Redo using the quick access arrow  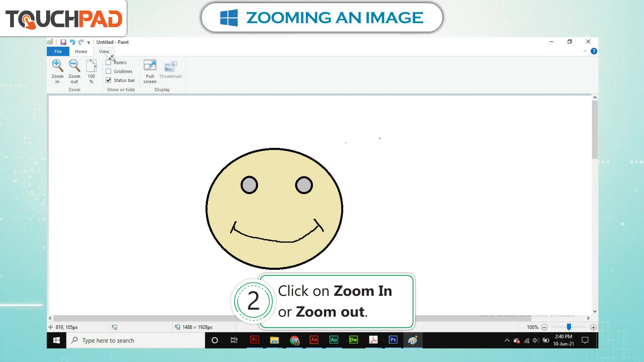pos(81,42)
